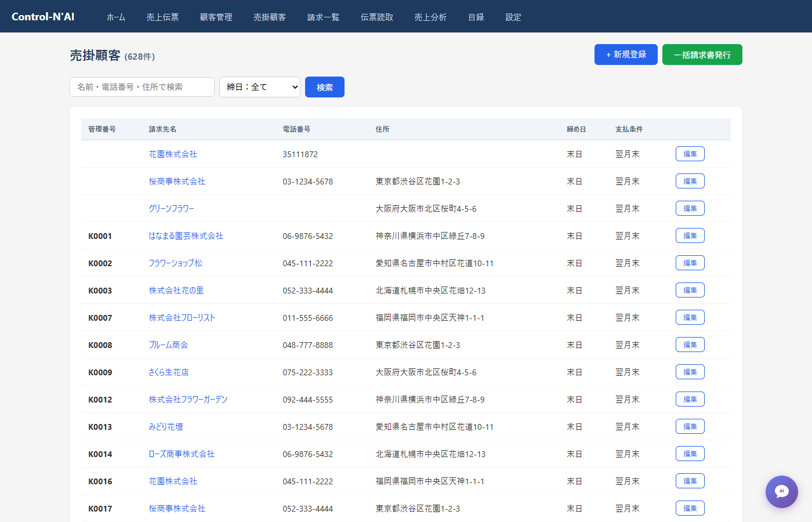Viewport: 812px width, 522px height.
Task: Select phone number 011-555-6666
Action: coord(308,318)
